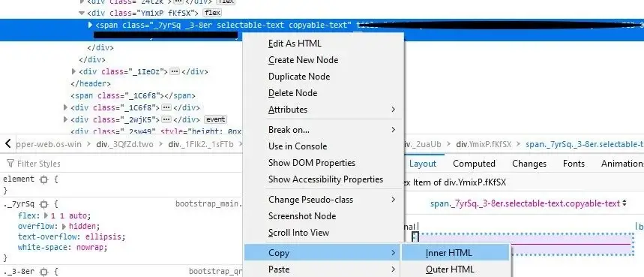Open bootstrap_main stylesheet link for ._7yrSq
Screen dimensions: 644x277
tap(209, 204)
